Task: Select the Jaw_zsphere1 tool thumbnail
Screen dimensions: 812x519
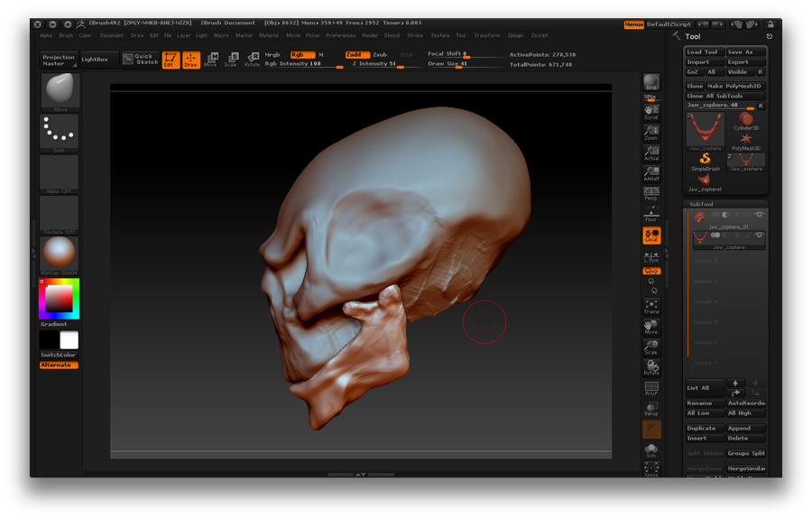Action: point(705,183)
